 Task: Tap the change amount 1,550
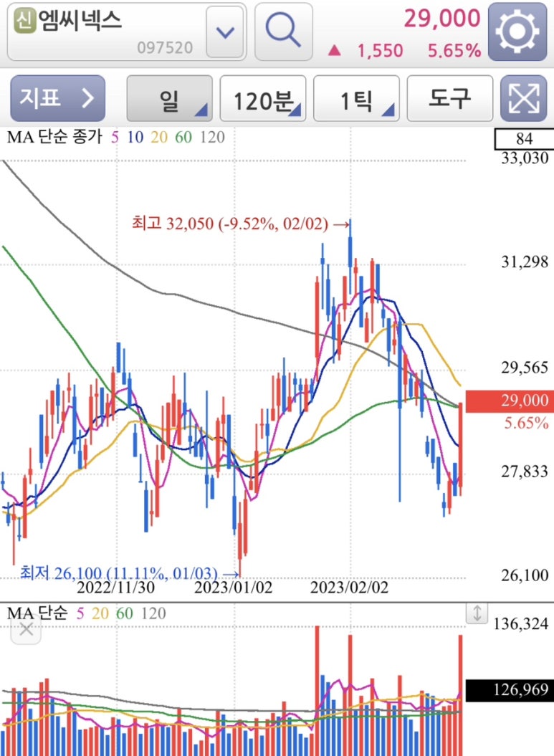click(x=380, y=51)
